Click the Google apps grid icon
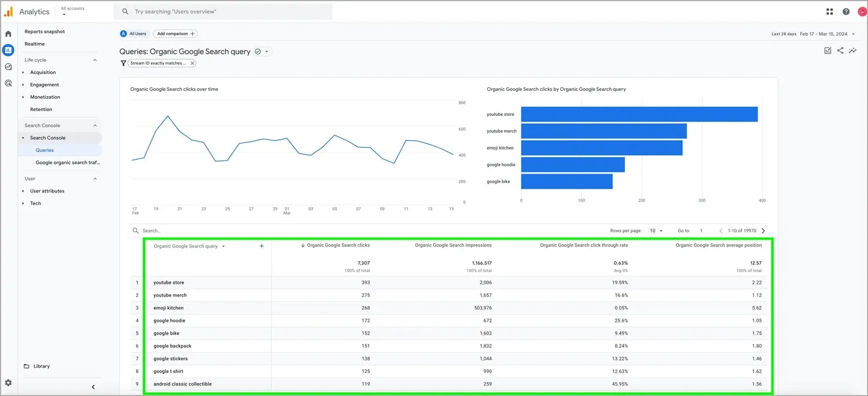This screenshot has width=868, height=396. (830, 12)
